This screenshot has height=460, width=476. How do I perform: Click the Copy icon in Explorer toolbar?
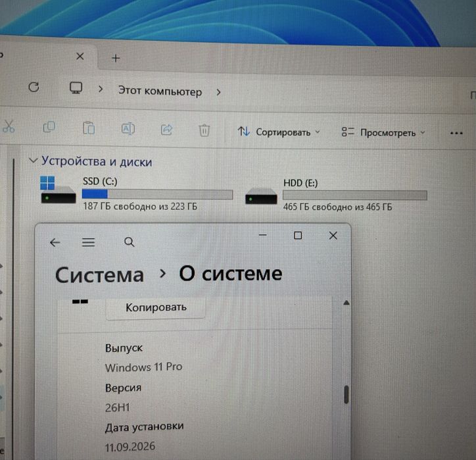[49, 127]
